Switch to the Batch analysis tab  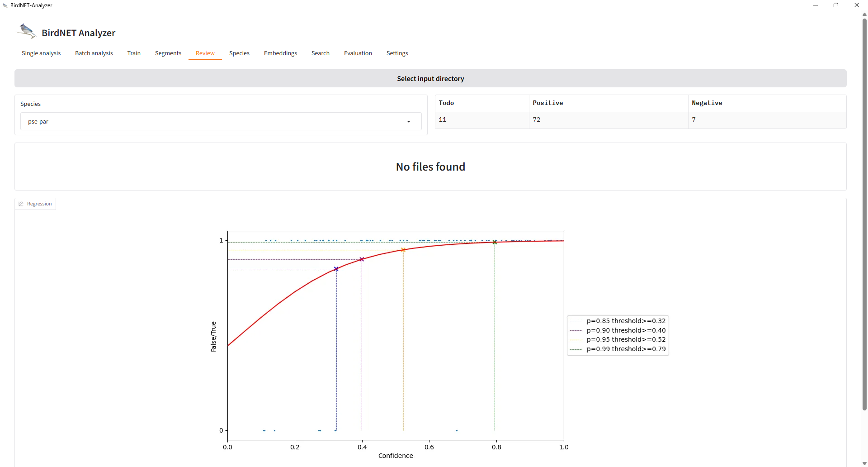pyautogui.click(x=94, y=53)
